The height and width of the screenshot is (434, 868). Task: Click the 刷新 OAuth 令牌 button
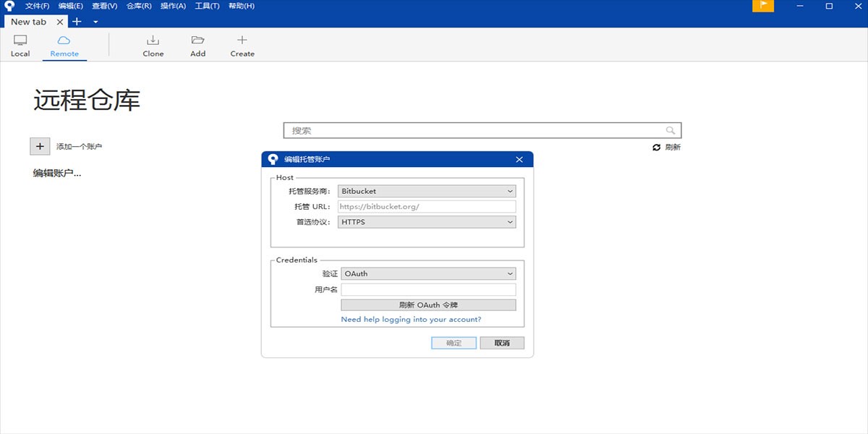click(427, 304)
